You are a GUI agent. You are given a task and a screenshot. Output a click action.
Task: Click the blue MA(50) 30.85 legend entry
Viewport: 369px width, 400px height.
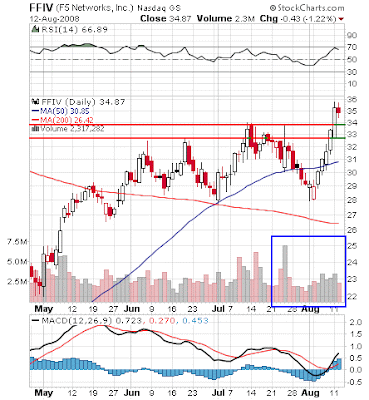click(x=61, y=111)
